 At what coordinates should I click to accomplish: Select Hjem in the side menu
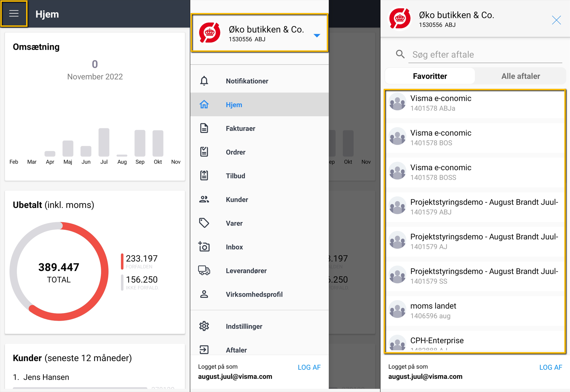[259, 104]
